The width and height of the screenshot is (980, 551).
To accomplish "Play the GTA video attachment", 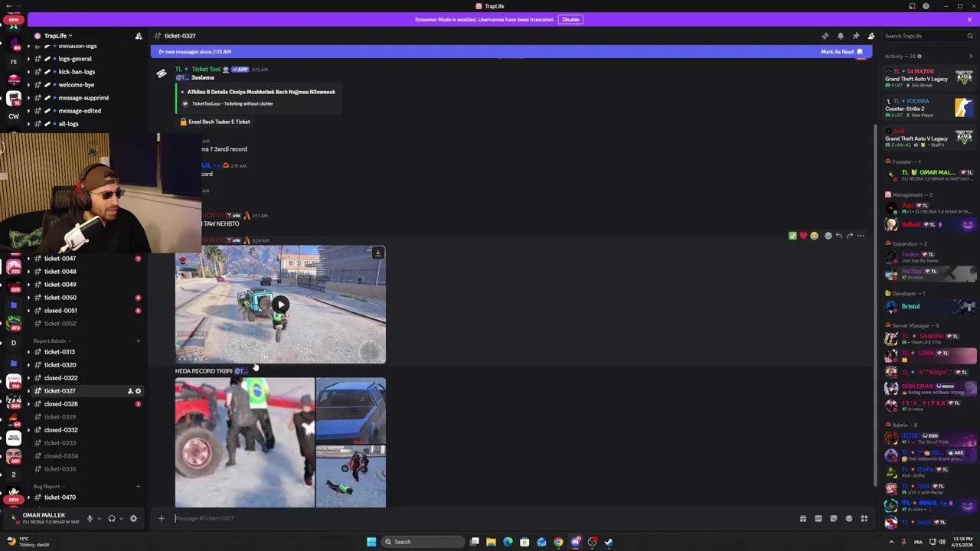I will [x=280, y=305].
